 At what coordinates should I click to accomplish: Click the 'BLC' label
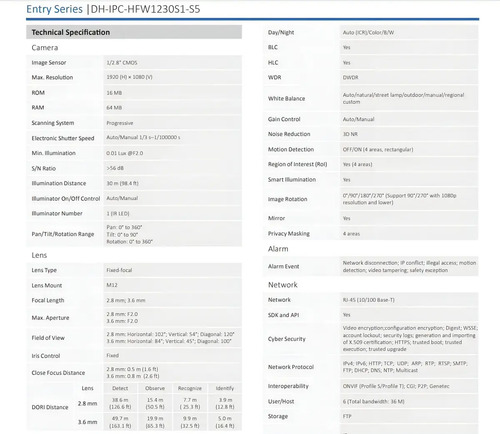click(273, 47)
